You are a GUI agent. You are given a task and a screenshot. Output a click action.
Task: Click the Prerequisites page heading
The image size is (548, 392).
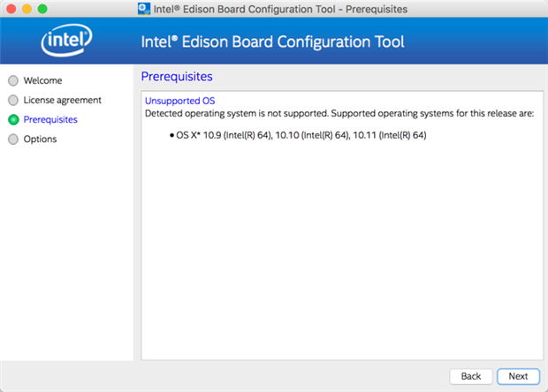click(177, 77)
